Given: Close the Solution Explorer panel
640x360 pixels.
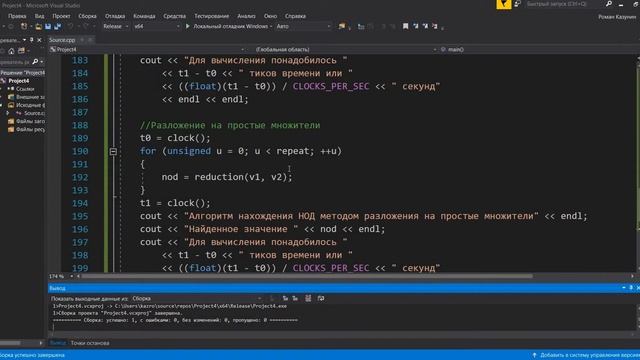Looking at the screenshot, I should tap(39, 40).
